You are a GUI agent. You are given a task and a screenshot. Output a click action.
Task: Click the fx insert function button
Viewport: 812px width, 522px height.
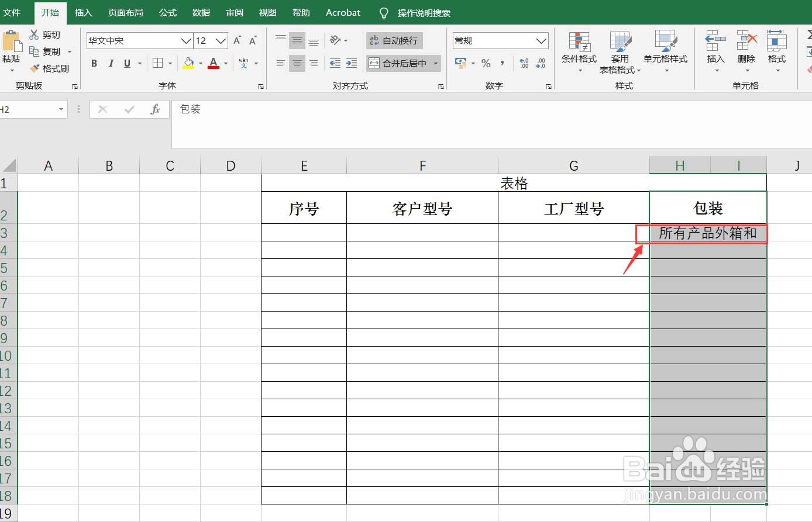[156, 109]
